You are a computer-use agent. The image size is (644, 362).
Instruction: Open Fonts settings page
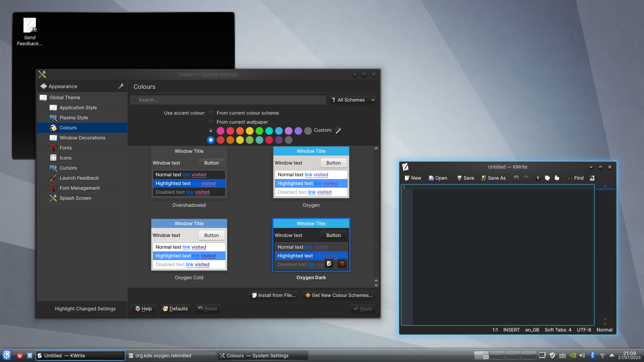(x=82, y=148)
